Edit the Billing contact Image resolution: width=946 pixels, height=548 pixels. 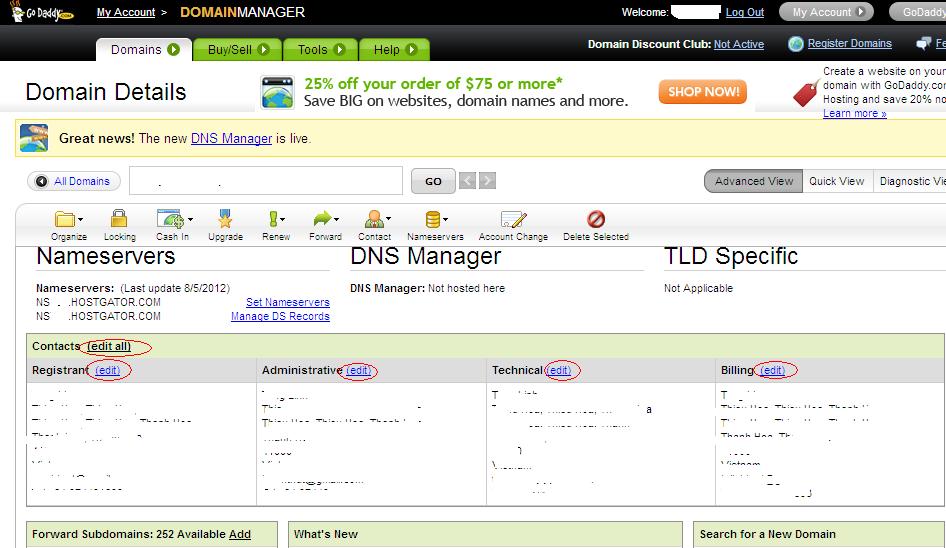pos(773,371)
